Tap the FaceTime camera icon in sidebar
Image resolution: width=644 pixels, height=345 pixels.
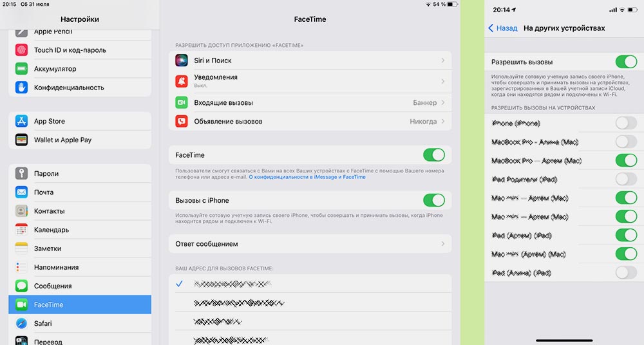(x=21, y=304)
